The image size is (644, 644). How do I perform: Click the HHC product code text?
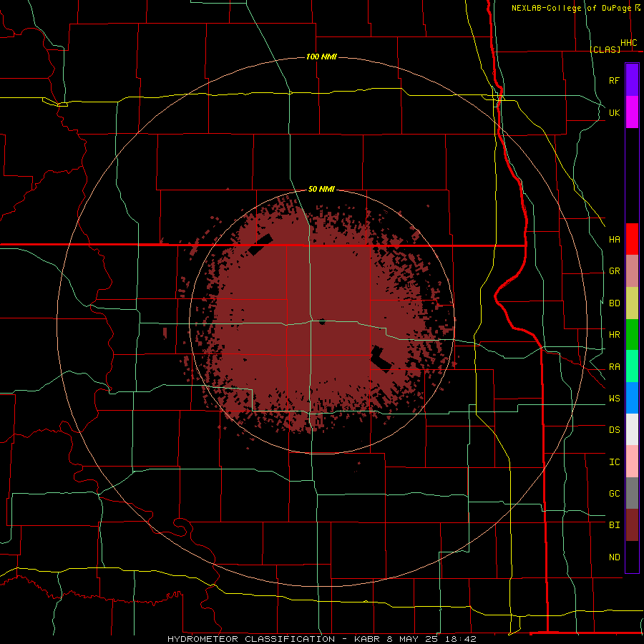628,43
